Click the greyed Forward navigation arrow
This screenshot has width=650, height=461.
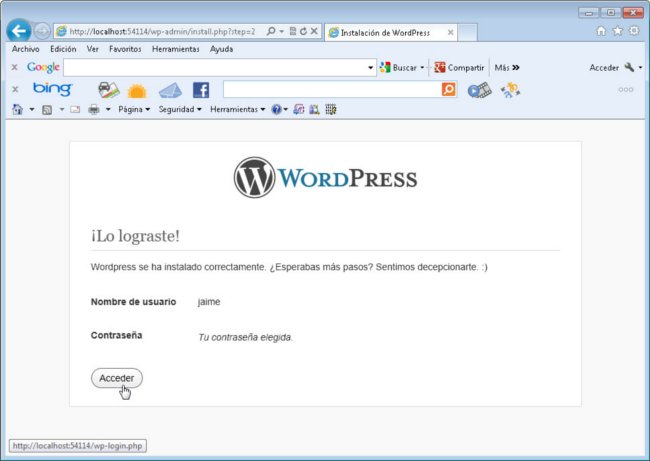point(42,31)
